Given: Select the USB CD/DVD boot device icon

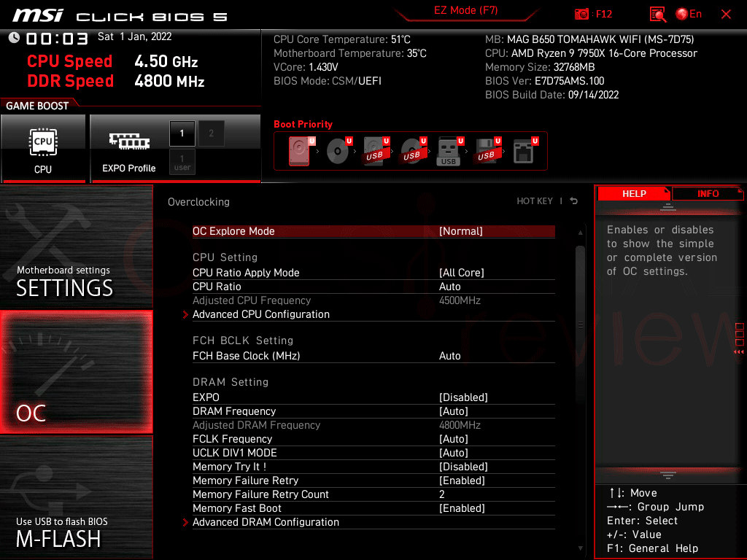Looking at the screenshot, I should (x=413, y=151).
